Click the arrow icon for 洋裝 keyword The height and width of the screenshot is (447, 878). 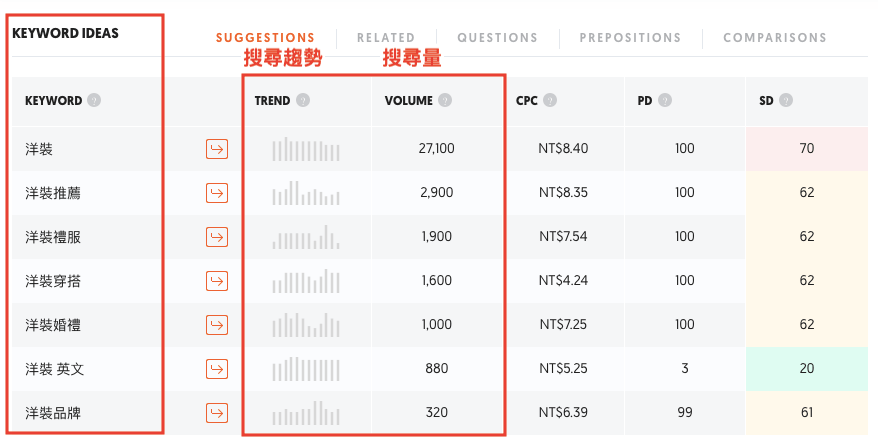tap(217, 149)
